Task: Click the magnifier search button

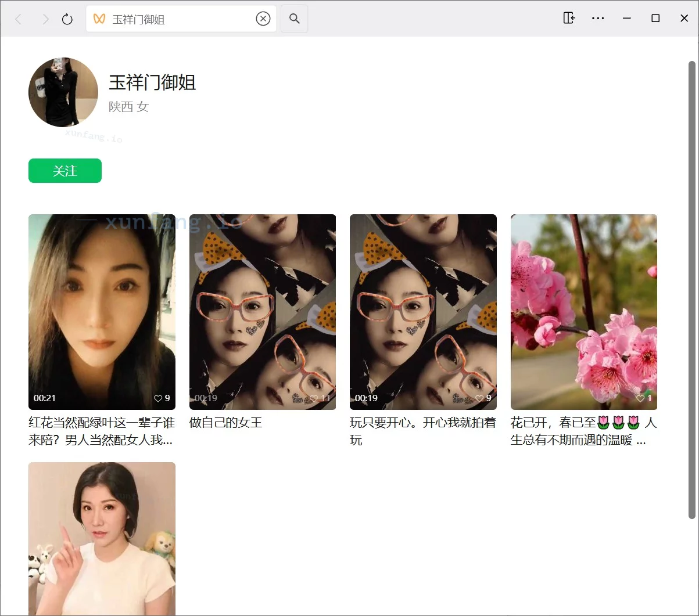Action: (295, 19)
